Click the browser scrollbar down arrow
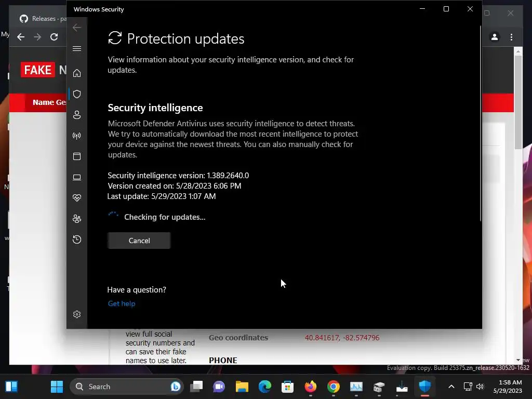Screen dimensions: 532x399 tap(518, 360)
